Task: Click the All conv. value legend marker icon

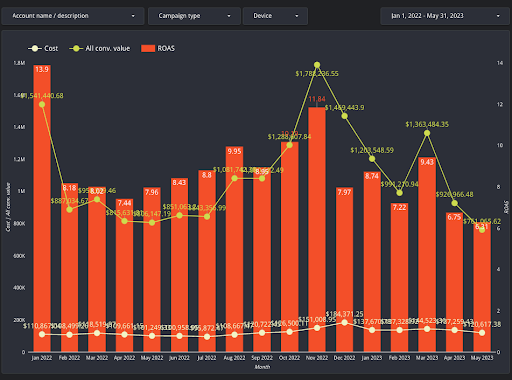Action: 76,48
